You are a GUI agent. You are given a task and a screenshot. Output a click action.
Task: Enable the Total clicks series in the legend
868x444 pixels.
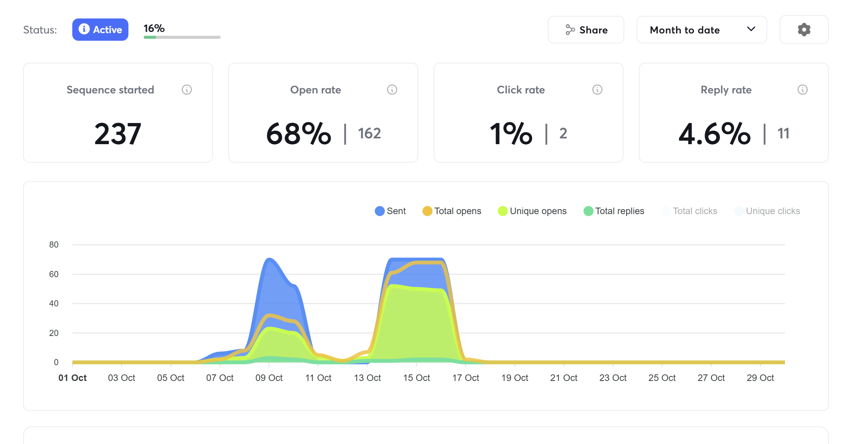tap(690, 211)
